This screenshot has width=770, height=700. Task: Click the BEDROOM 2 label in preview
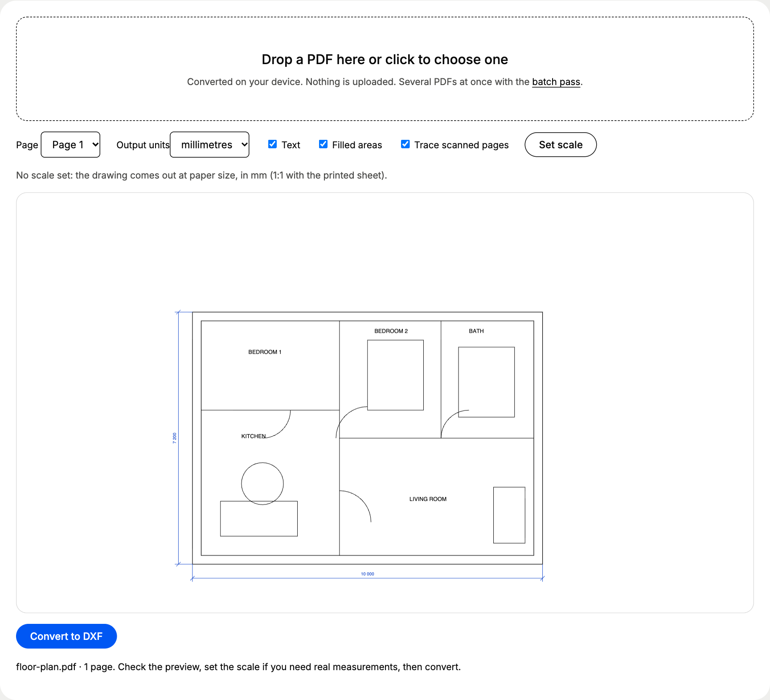(391, 331)
